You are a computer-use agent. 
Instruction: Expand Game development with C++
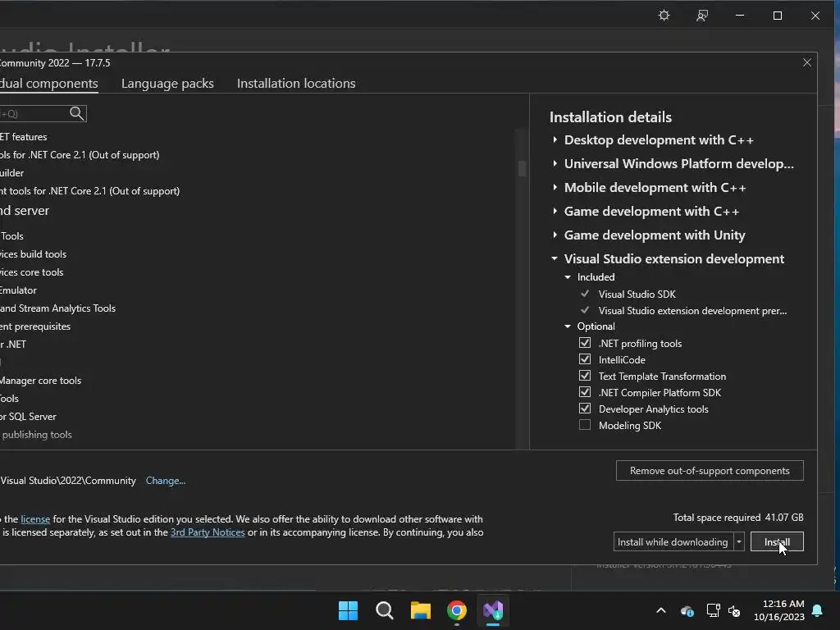pos(555,211)
